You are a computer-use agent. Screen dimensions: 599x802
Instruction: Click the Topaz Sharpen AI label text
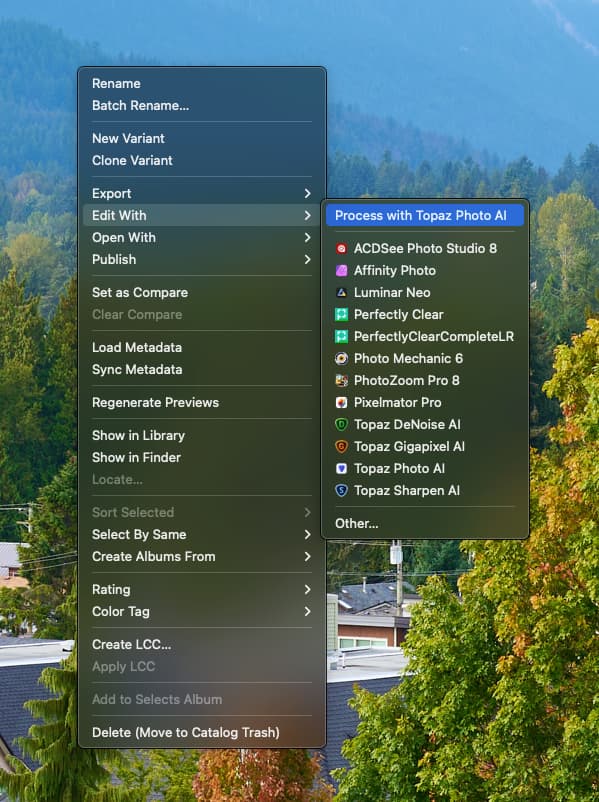pyautogui.click(x=407, y=491)
